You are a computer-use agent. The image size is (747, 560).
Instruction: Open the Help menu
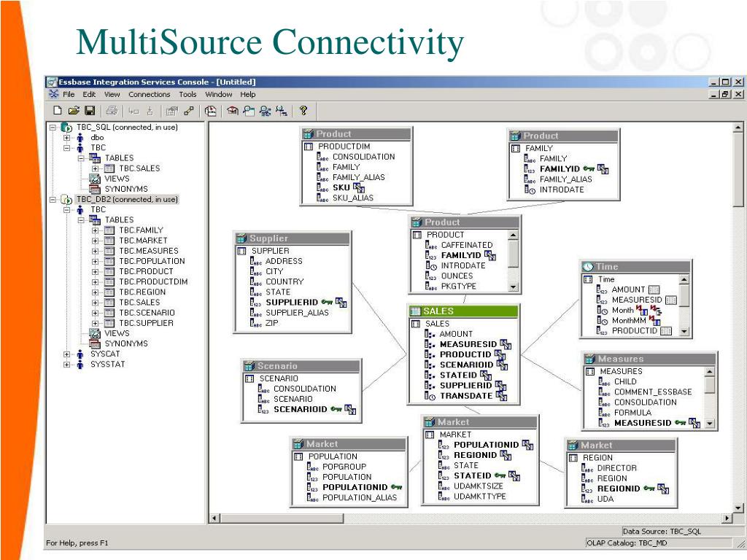pyautogui.click(x=248, y=94)
